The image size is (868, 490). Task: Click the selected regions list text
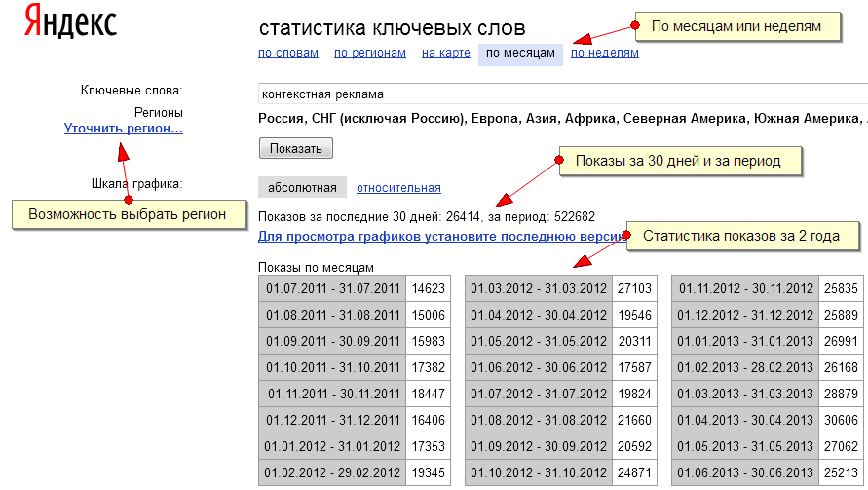point(563,119)
